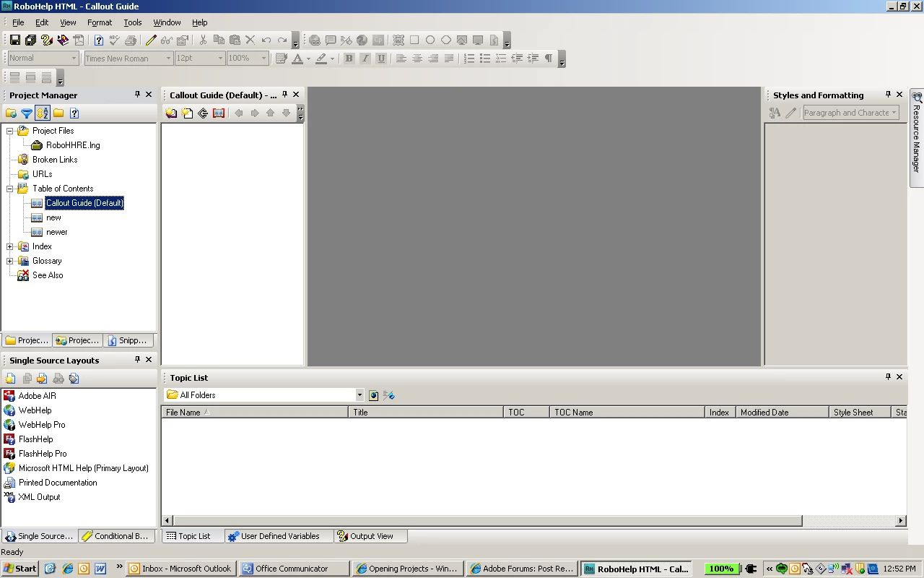
Task: Click the yellow folder icon in Project Manager toolbar
Action: [x=58, y=113]
